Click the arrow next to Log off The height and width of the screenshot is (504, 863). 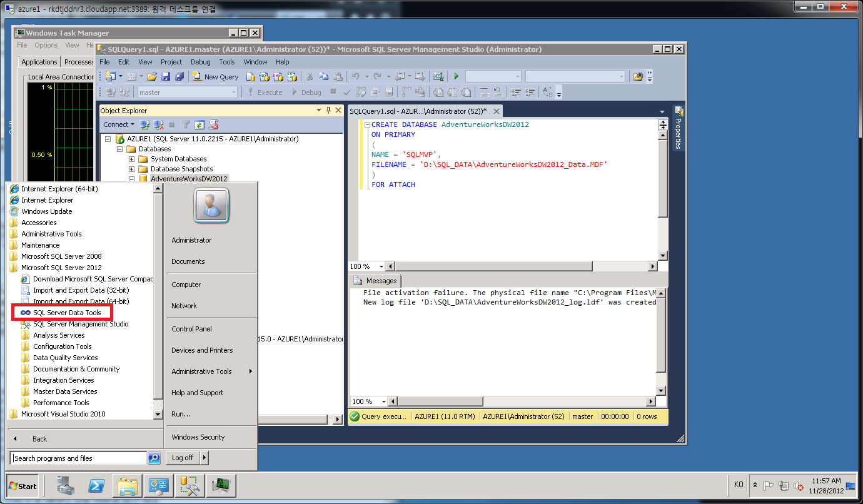(x=204, y=458)
